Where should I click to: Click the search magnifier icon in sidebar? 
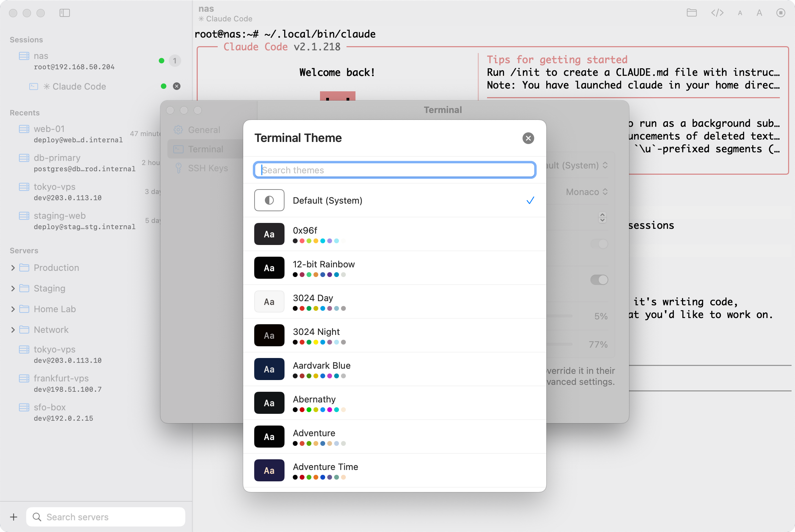click(x=37, y=517)
